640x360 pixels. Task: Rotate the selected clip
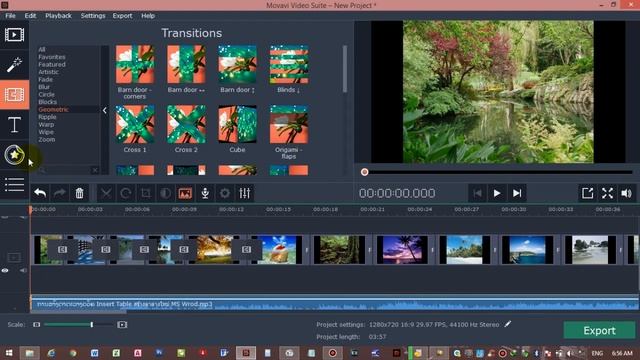[126, 193]
